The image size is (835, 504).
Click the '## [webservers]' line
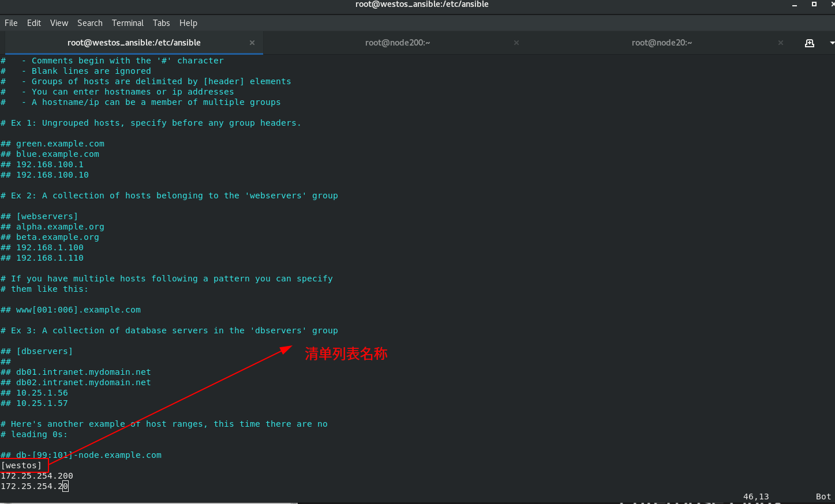pos(39,216)
